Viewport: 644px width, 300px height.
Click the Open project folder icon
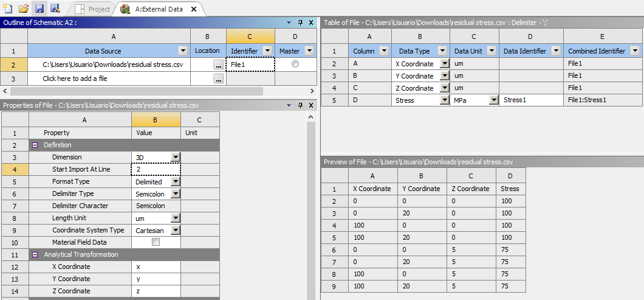(24, 9)
